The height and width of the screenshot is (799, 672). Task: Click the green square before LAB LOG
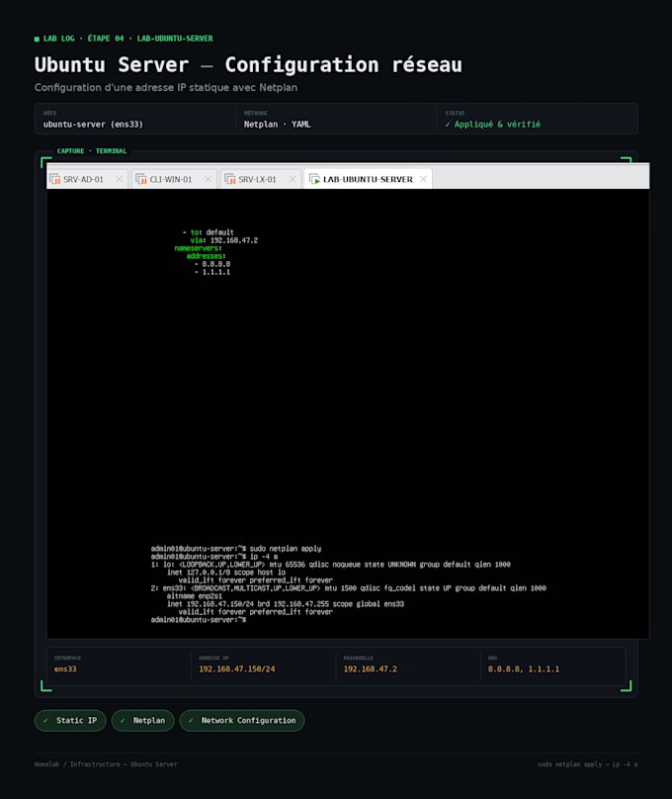pos(37,39)
